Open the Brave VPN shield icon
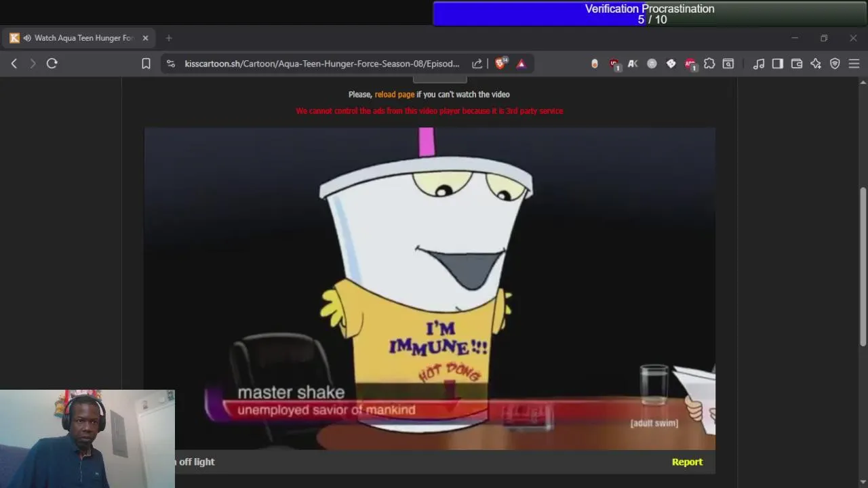The width and height of the screenshot is (868, 488). 835,64
